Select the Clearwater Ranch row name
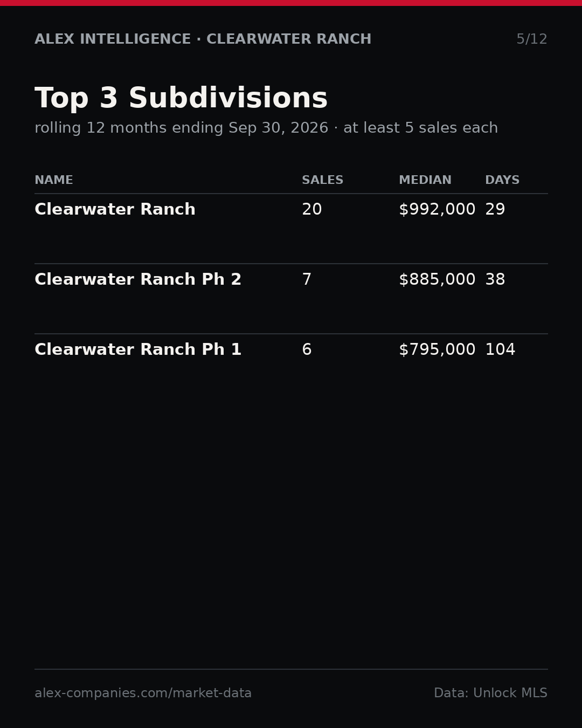The image size is (582, 728). [x=115, y=210]
